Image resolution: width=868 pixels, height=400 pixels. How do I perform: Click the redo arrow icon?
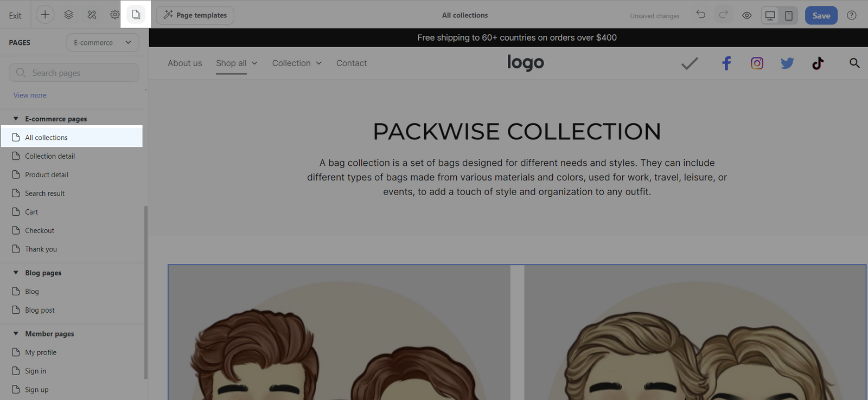pos(723,15)
